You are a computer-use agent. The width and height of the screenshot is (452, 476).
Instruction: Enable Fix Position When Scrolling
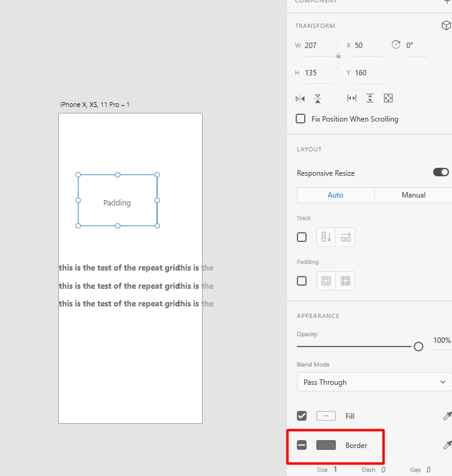tap(301, 119)
